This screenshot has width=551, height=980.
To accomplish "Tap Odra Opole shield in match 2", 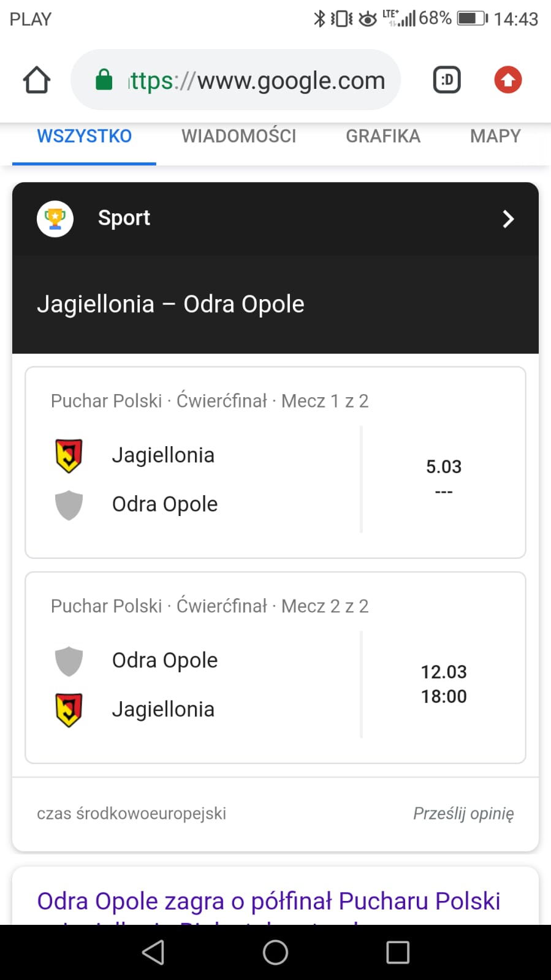I will coord(69,661).
